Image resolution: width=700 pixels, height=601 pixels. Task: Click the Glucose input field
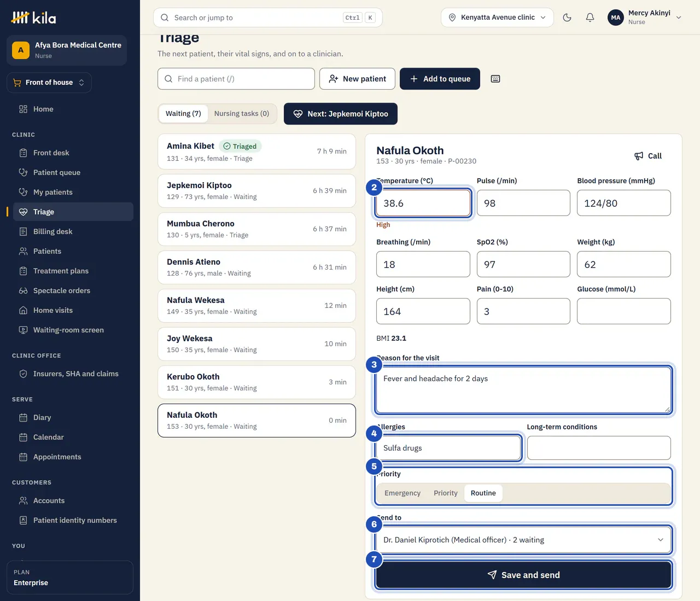click(x=624, y=311)
